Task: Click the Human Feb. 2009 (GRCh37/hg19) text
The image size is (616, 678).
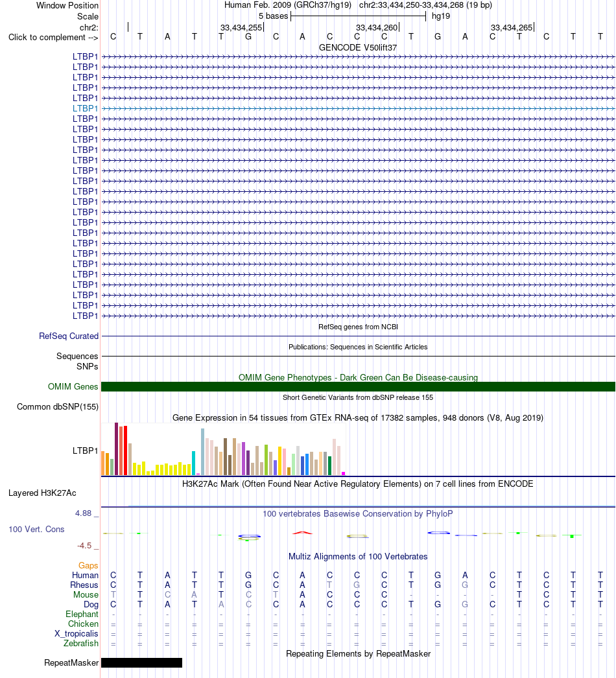Action: pos(288,5)
